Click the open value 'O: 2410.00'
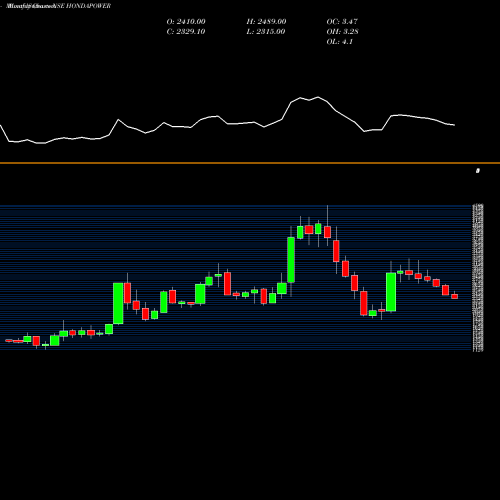500x500 pixels. click(x=186, y=22)
